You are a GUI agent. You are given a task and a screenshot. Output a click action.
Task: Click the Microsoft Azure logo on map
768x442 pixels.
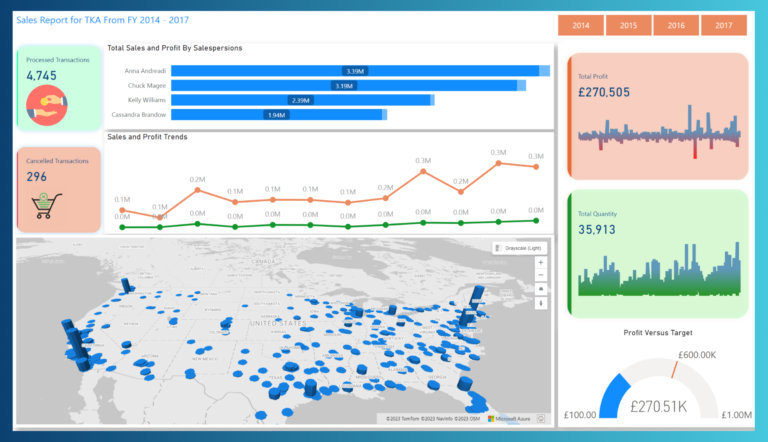[x=510, y=418]
